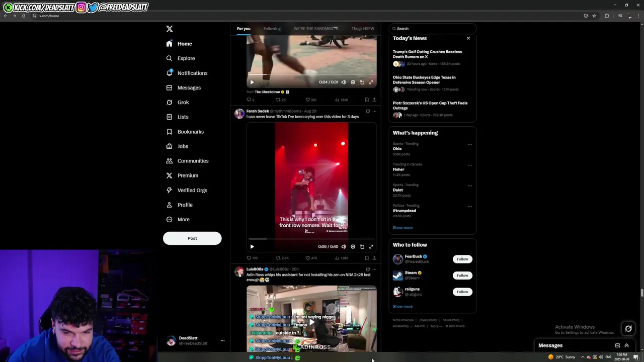Close the Today's News panel

468,38
